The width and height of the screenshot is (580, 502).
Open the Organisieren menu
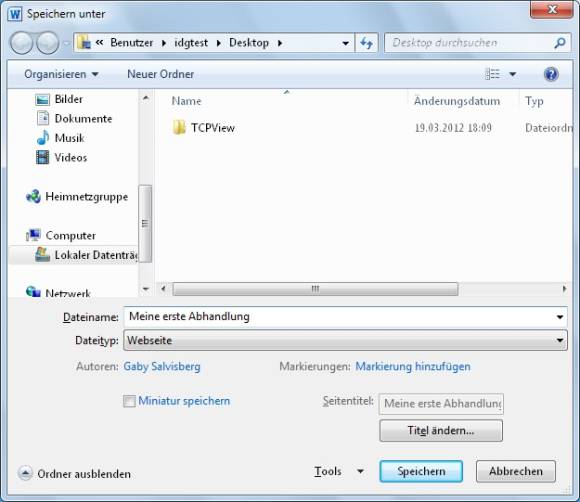tap(61, 74)
